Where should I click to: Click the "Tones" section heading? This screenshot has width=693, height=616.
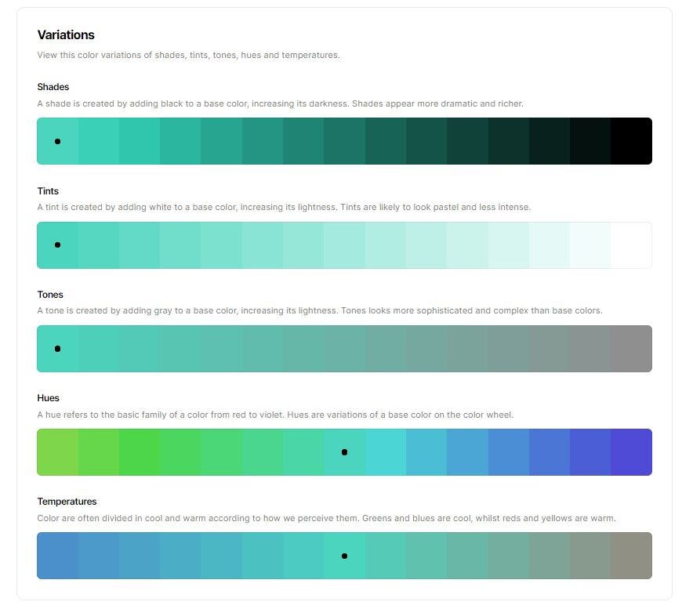[50, 295]
